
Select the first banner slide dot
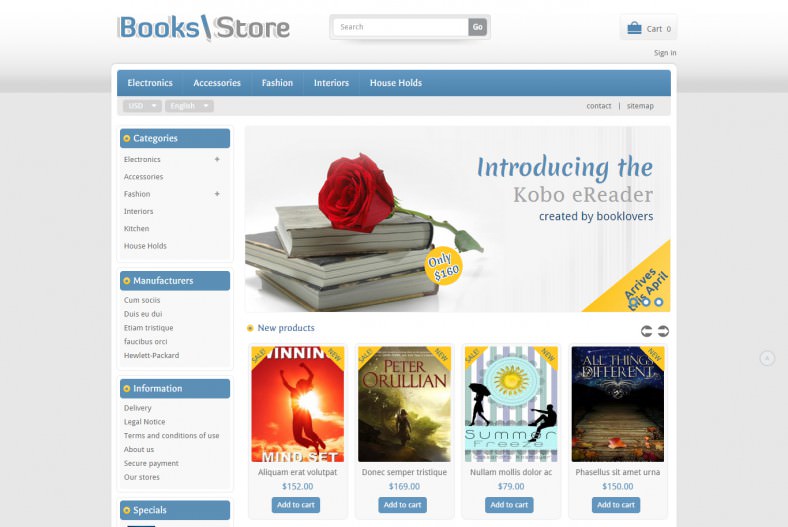tap(634, 302)
